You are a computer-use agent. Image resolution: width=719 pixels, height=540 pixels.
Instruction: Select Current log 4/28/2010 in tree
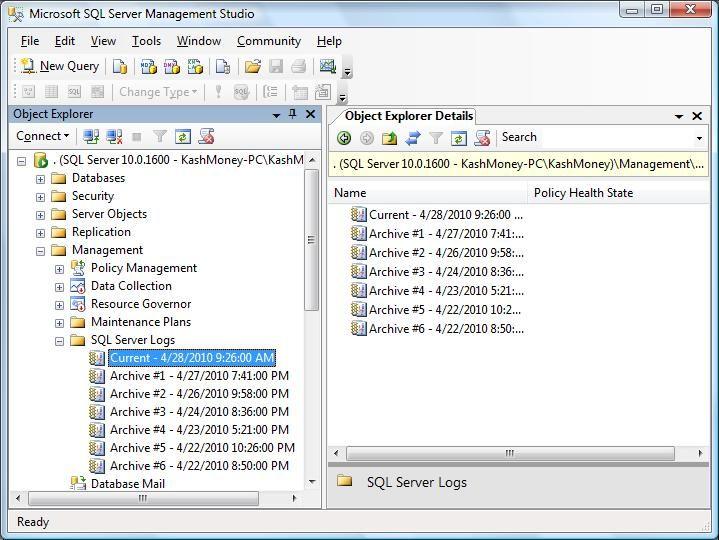pos(192,358)
